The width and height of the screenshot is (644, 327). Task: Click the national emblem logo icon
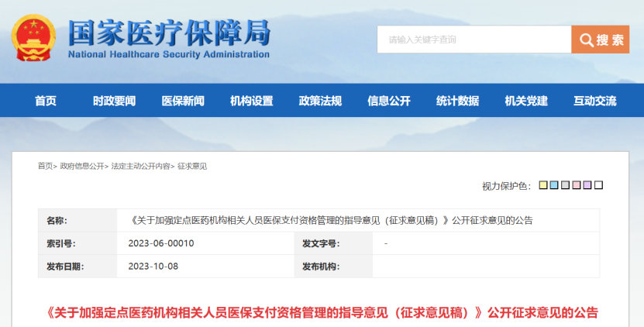[x=33, y=38]
